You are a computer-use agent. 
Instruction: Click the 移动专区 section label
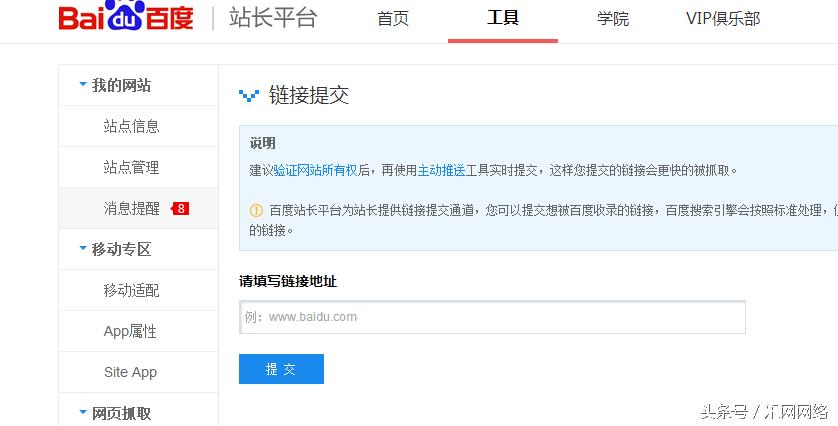point(121,249)
